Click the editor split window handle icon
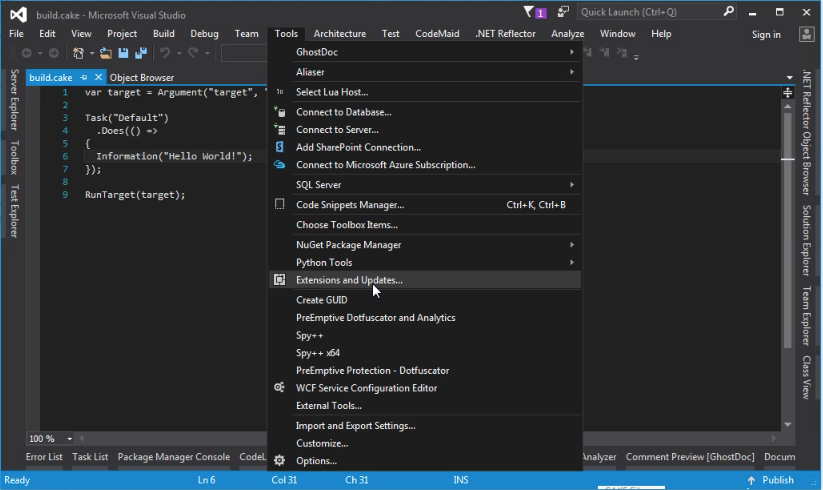Viewport: 823px width, 490px height. (x=788, y=93)
